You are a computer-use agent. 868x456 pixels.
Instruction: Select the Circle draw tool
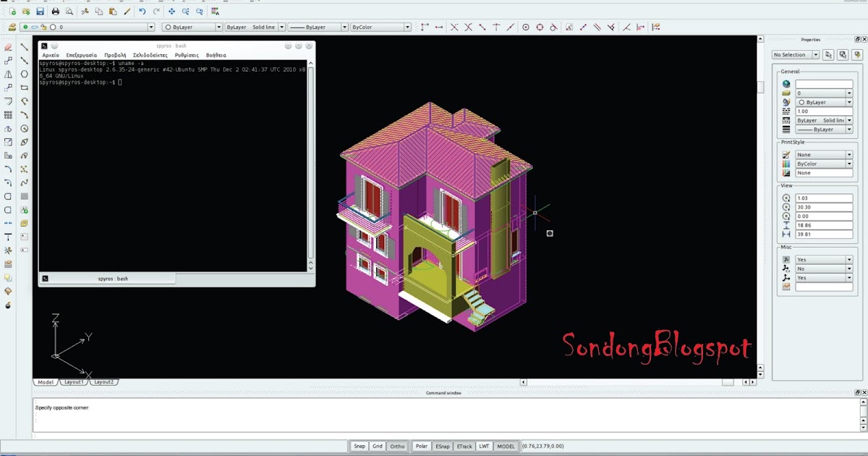pyautogui.click(x=25, y=128)
